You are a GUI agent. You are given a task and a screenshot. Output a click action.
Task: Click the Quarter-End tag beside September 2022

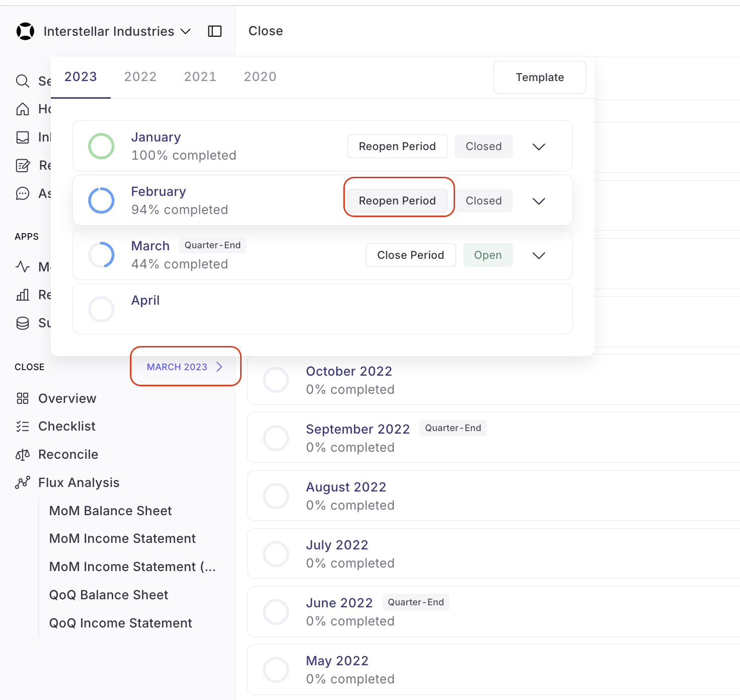click(453, 428)
